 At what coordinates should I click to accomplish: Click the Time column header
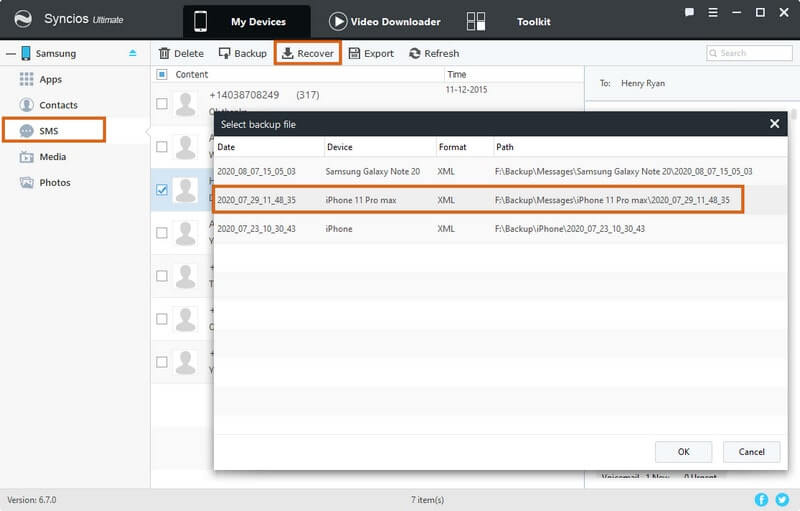point(457,74)
